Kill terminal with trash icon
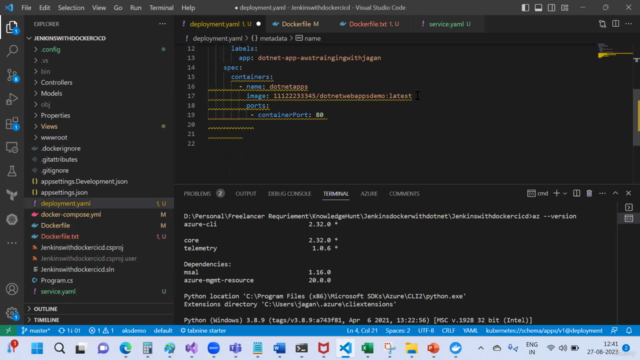 (x=589, y=193)
